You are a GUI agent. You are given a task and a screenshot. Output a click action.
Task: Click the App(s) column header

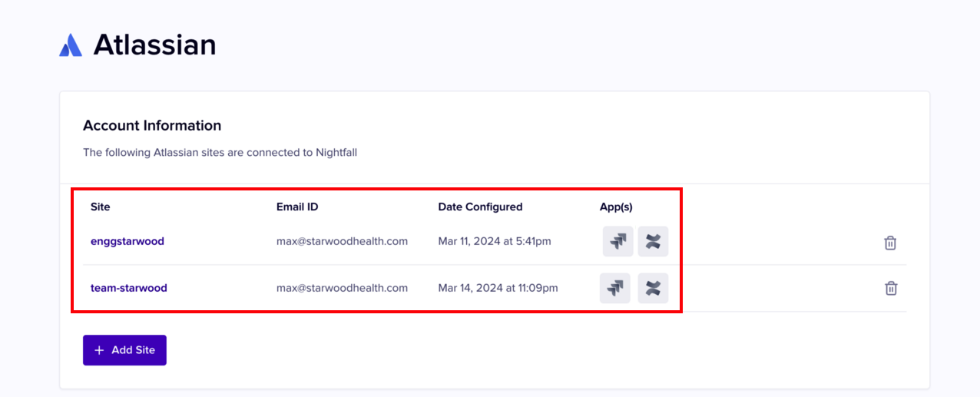tap(616, 207)
